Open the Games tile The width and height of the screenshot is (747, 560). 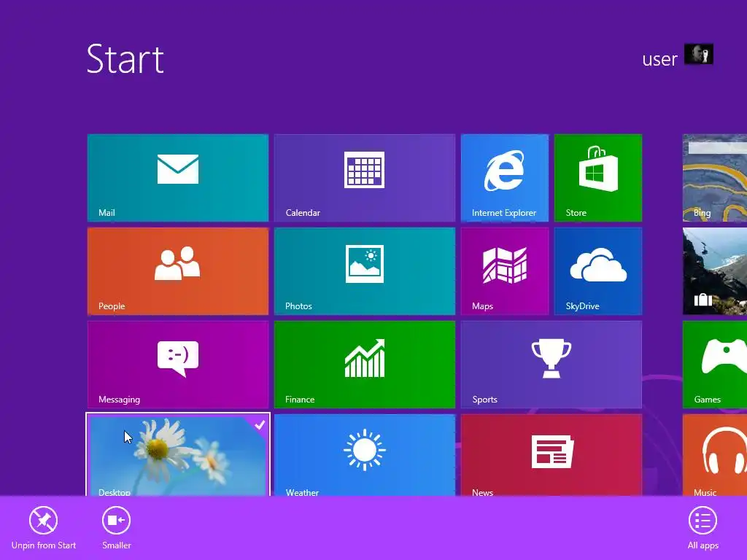[x=715, y=365]
